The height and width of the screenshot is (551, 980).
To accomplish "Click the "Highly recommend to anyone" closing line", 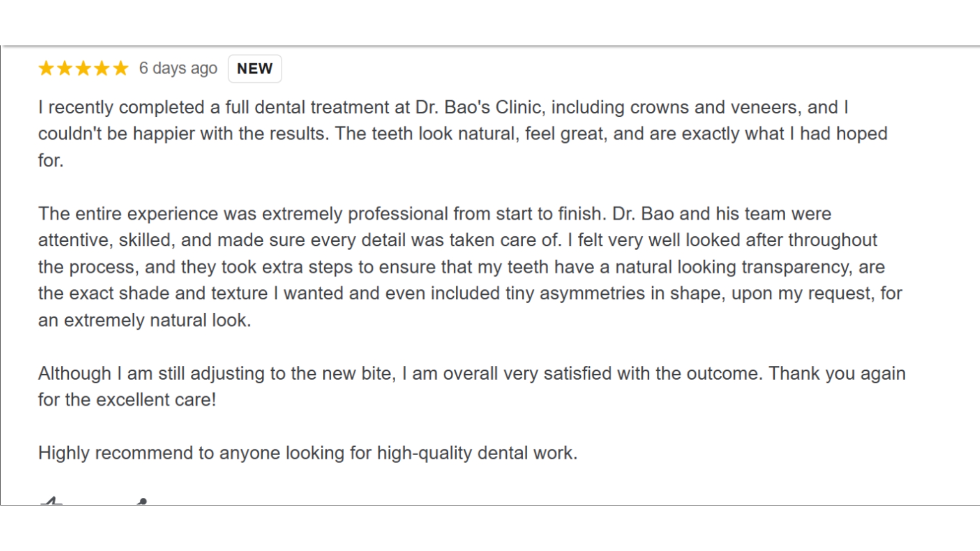I will pos(308,453).
